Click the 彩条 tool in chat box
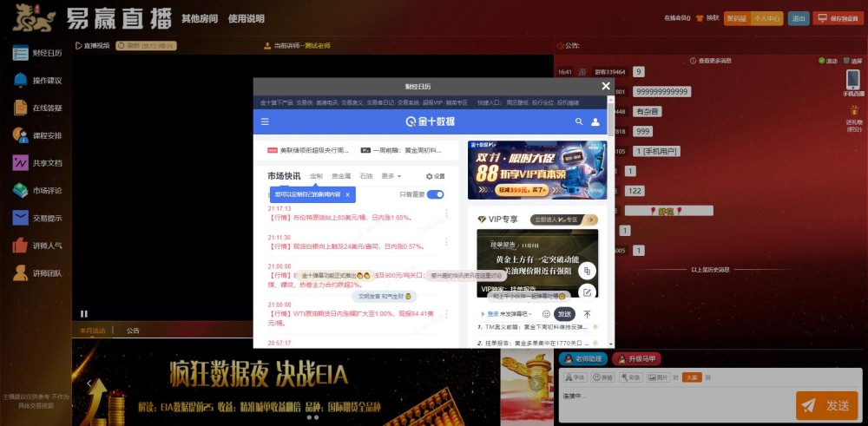This screenshot has height=426, width=868. click(632, 377)
